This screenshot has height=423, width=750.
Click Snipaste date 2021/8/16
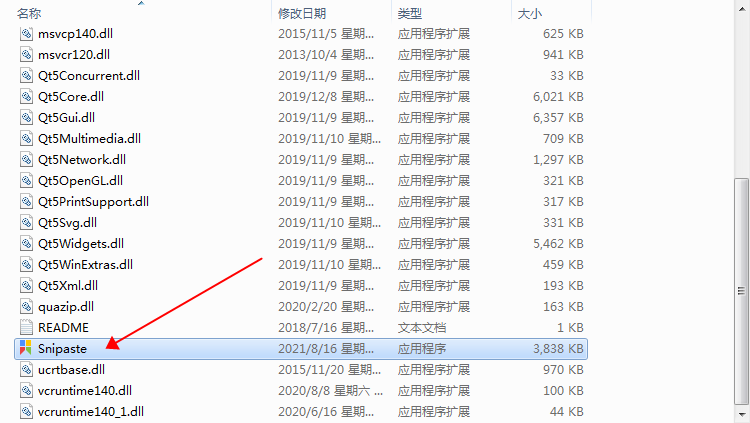[326, 349]
